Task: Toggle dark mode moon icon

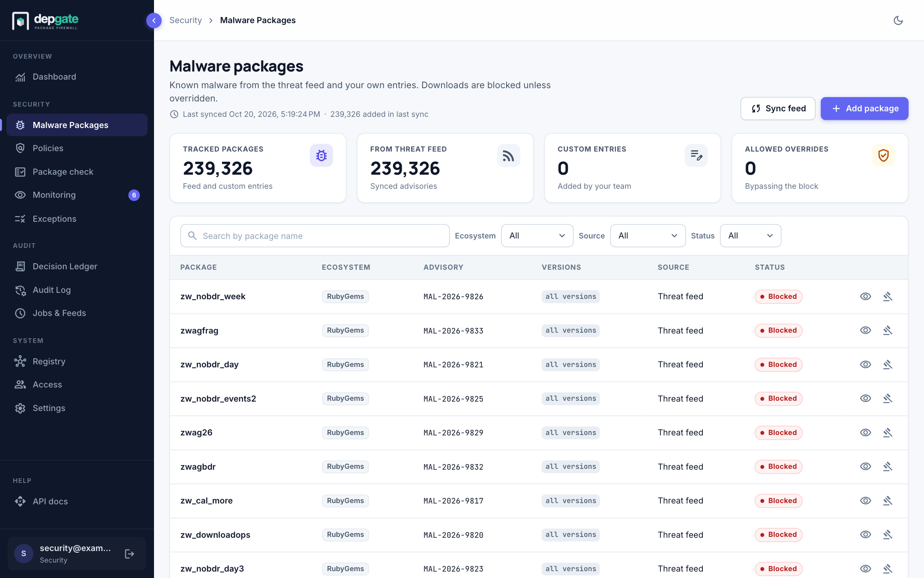Action: click(898, 21)
